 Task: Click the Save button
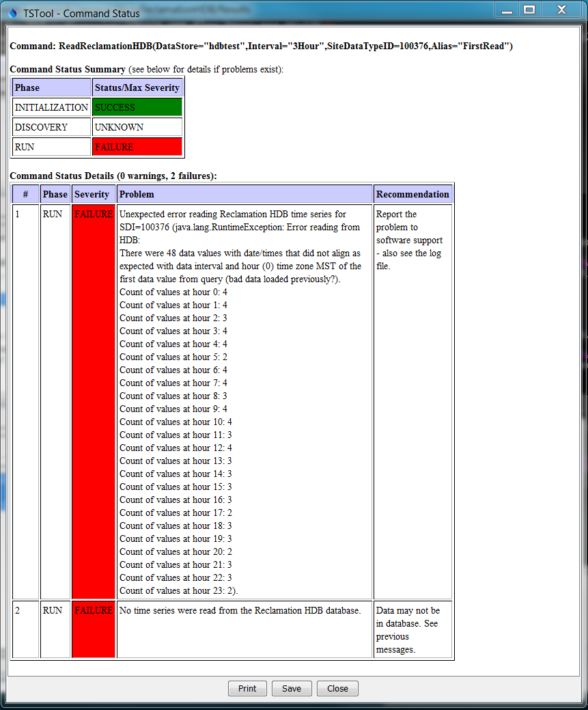pyautogui.click(x=292, y=688)
